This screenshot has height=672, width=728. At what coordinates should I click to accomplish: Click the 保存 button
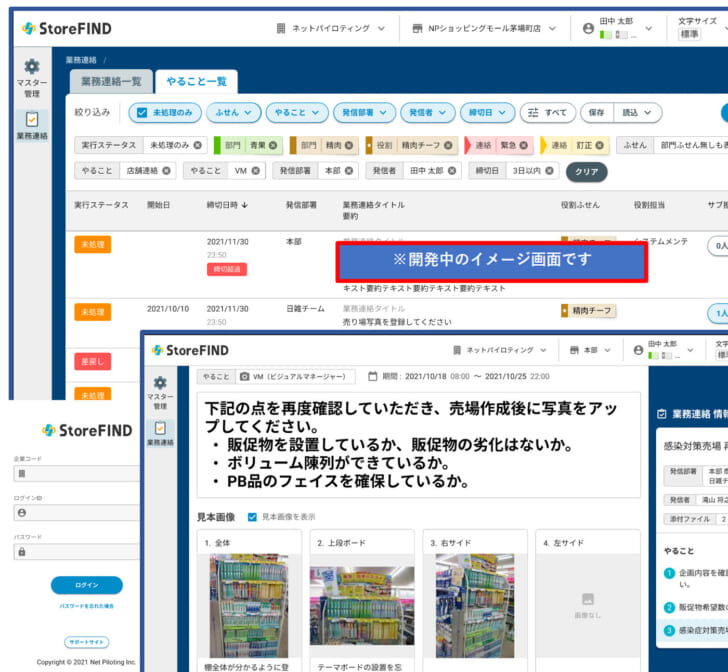[x=597, y=113]
